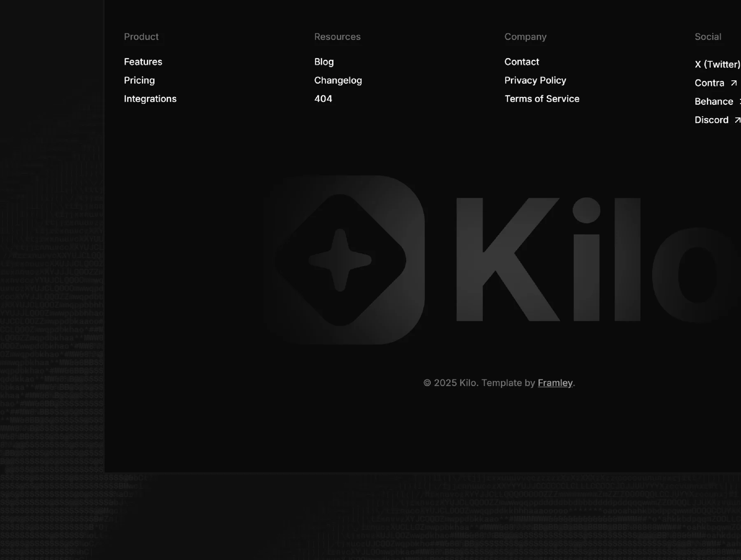Image resolution: width=741 pixels, height=560 pixels.
Task: Open Terms of Service link
Action: [x=542, y=99]
